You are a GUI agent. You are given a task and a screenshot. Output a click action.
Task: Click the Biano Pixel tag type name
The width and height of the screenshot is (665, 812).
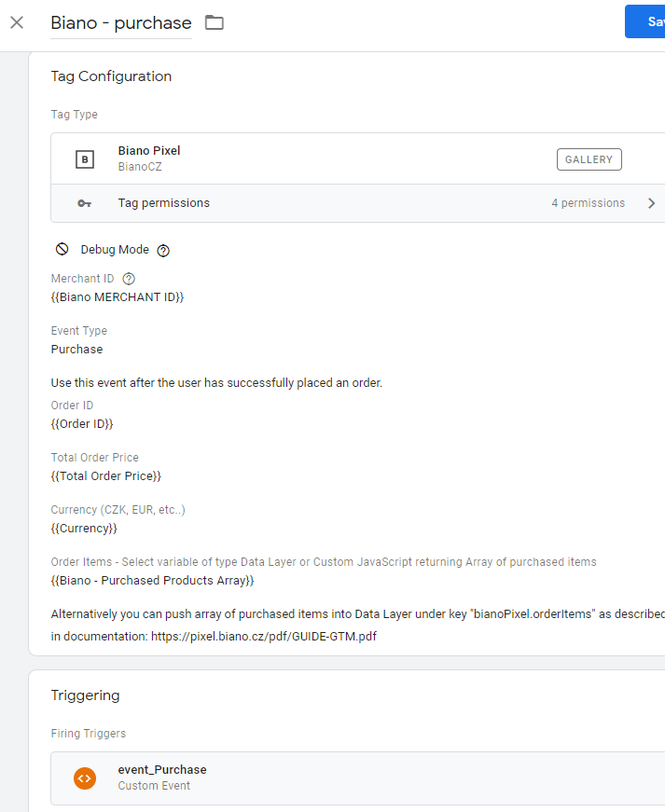coord(149,151)
